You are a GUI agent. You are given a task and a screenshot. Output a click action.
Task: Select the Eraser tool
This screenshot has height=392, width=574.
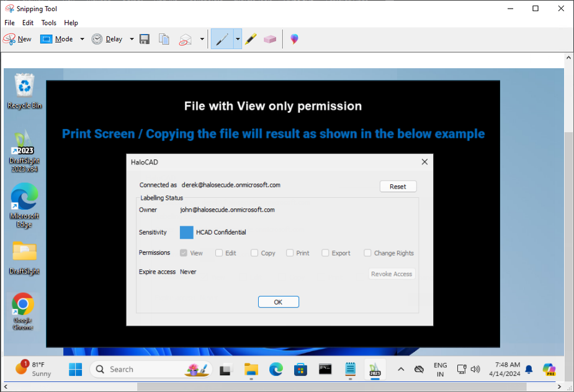pos(269,39)
